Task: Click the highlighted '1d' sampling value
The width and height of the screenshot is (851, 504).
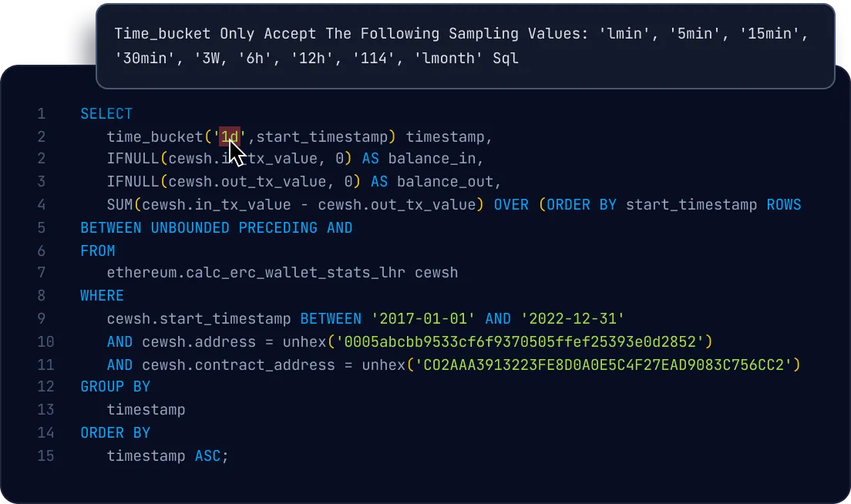Action: point(230,137)
